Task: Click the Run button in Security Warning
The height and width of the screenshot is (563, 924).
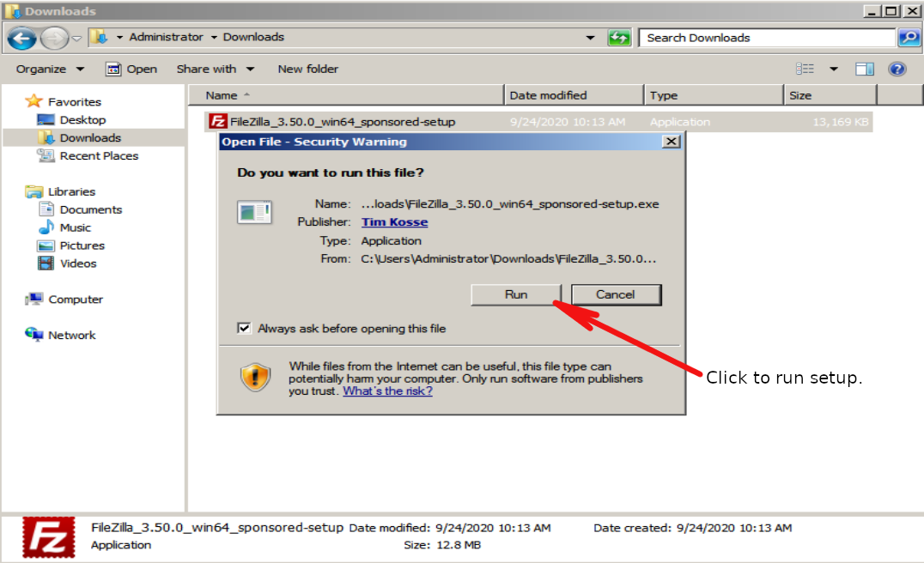Action: click(x=515, y=294)
